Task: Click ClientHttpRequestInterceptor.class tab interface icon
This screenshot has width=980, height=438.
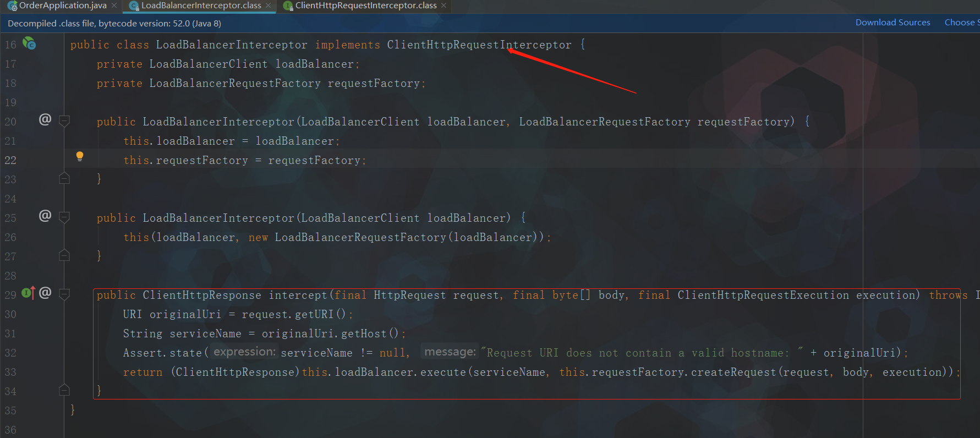Action: (288, 6)
